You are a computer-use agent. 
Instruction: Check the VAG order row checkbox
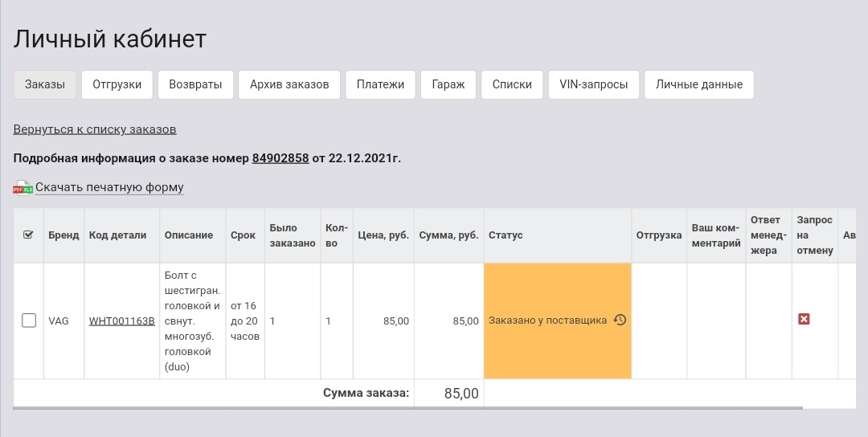pyautogui.click(x=29, y=321)
